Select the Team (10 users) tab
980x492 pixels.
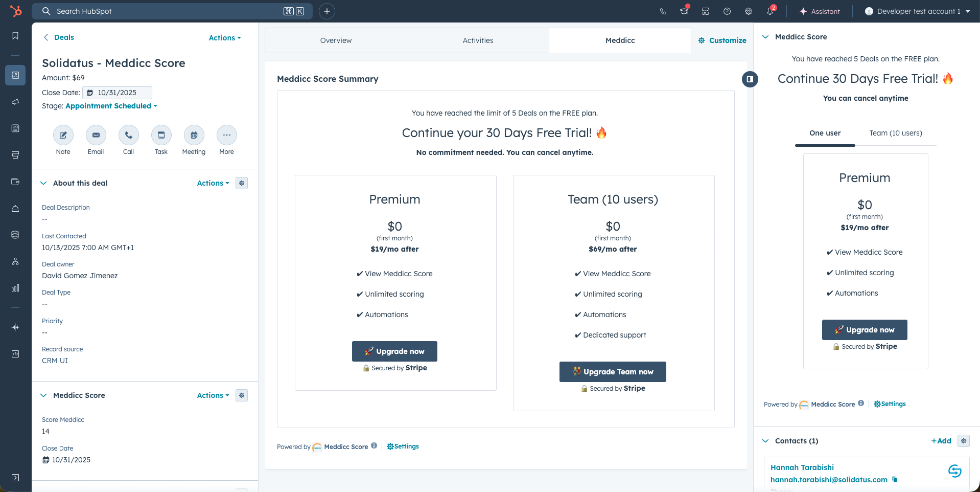tap(895, 133)
